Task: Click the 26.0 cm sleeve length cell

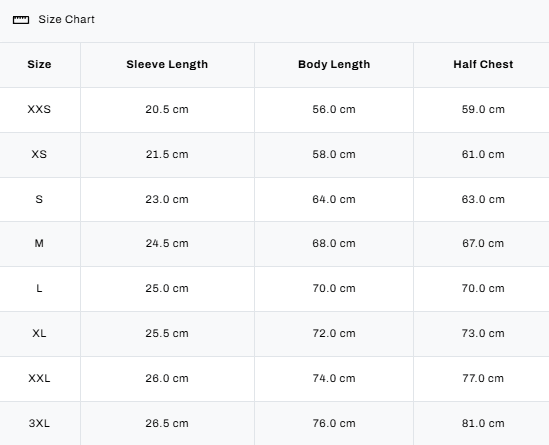Action: 167,378
